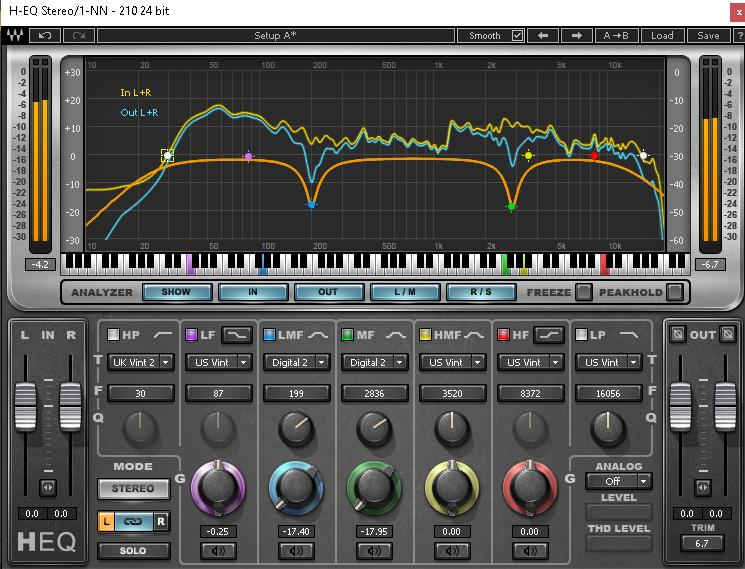This screenshot has height=569, width=745.
Task: Click the right output fader handle
Action: coord(726,407)
